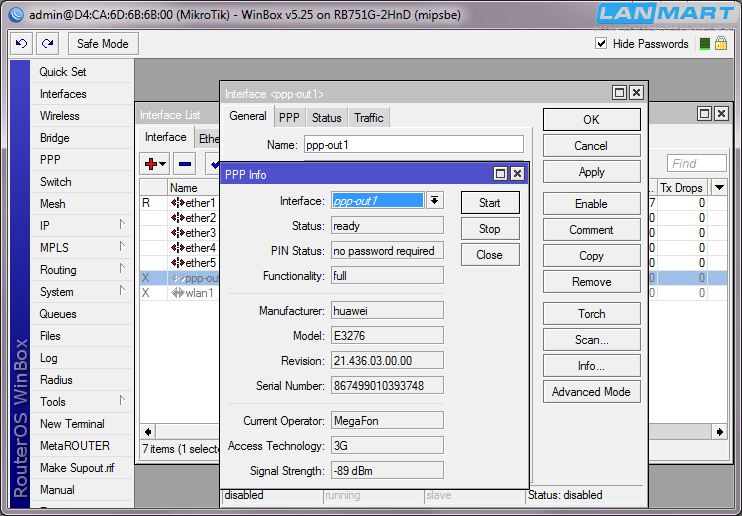
Task: Select the Interface tab in Interface List
Action: (165, 137)
